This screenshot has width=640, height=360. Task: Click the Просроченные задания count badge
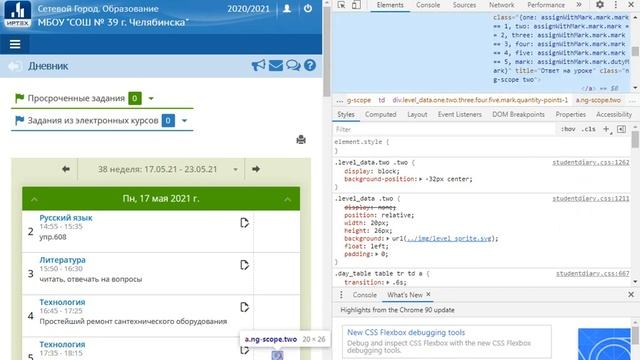(135, 98)
